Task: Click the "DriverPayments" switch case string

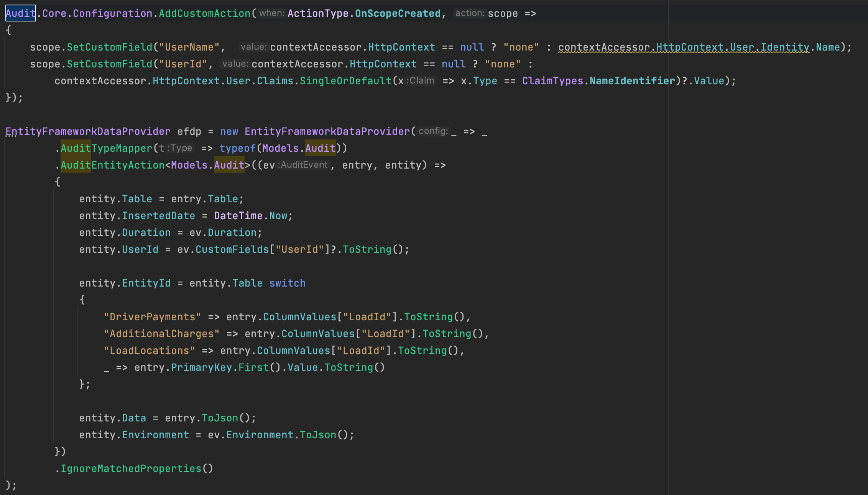Action: pos(152,316)
